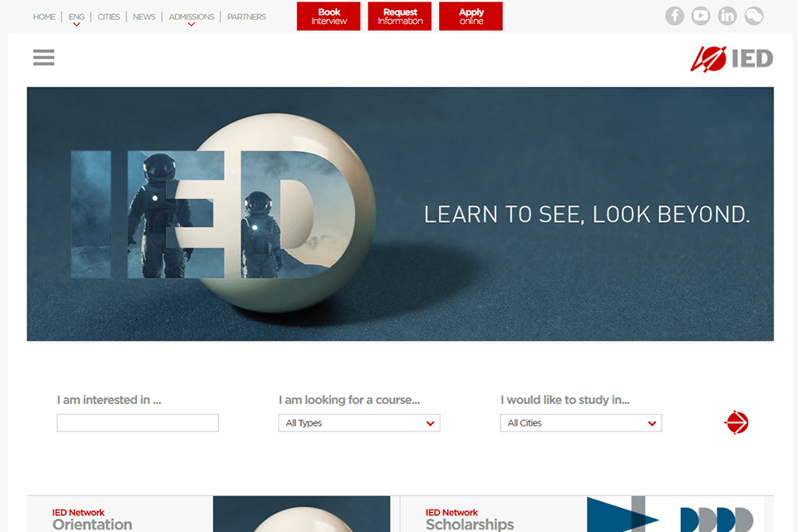Open the IED LinkedIn icon
The image size is (798, 532).
click(x=727, y=16)
